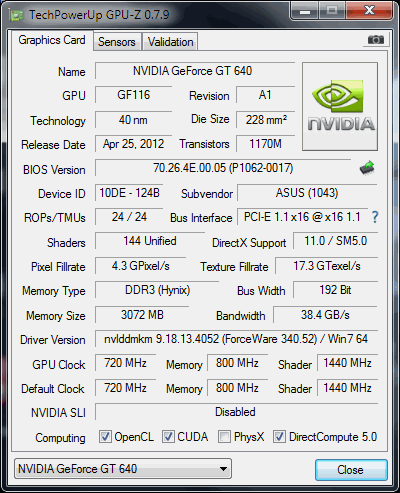This screenshot has height=493, width=400.
Task: Click the Bus Interface question mark icon
Action: point(375,217)
